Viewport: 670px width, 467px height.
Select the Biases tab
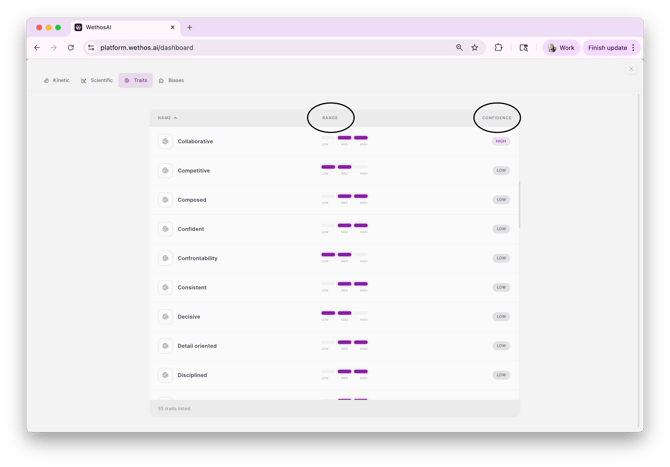click(x=171, y=80)
